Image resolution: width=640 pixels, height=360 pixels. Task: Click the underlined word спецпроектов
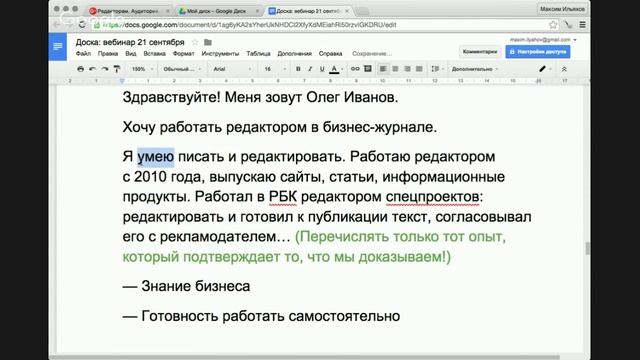coord(432,197)
